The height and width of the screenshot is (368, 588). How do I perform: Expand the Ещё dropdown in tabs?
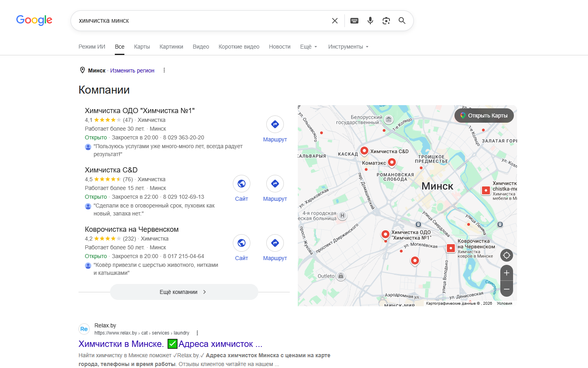coord(309,47)
